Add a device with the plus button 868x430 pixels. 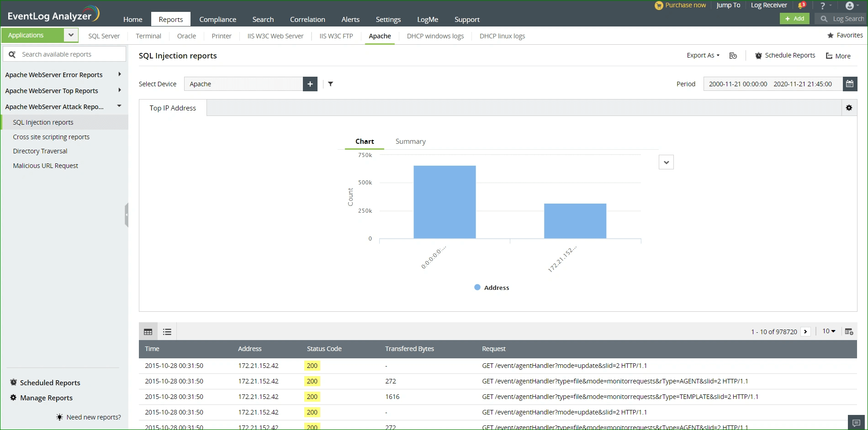(310, 84)
